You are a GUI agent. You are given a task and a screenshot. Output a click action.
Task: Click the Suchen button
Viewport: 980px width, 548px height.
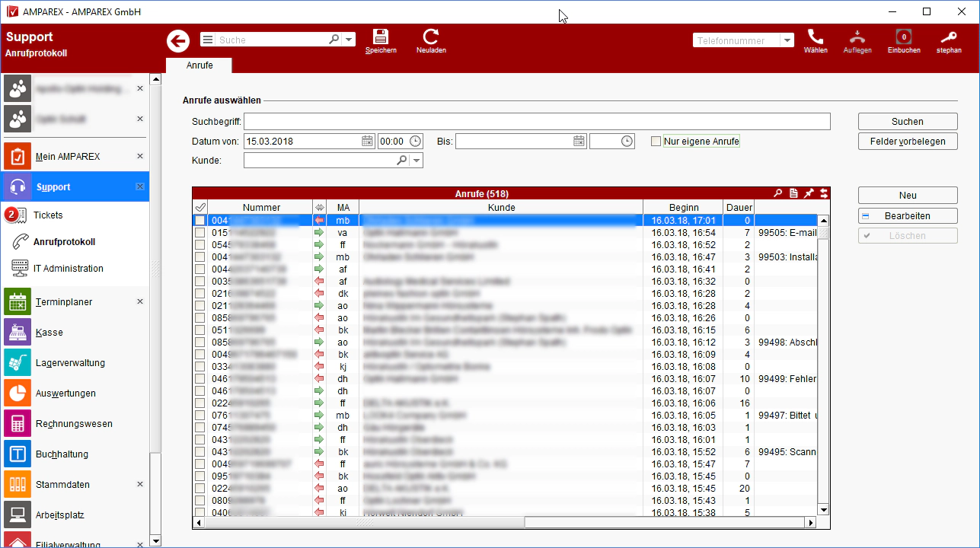(x=907, y=122)
